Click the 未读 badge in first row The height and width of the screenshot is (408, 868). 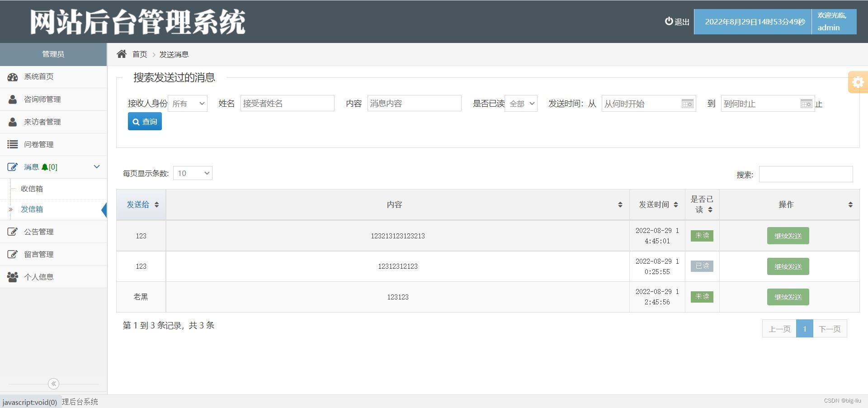(x=702, y=236)
